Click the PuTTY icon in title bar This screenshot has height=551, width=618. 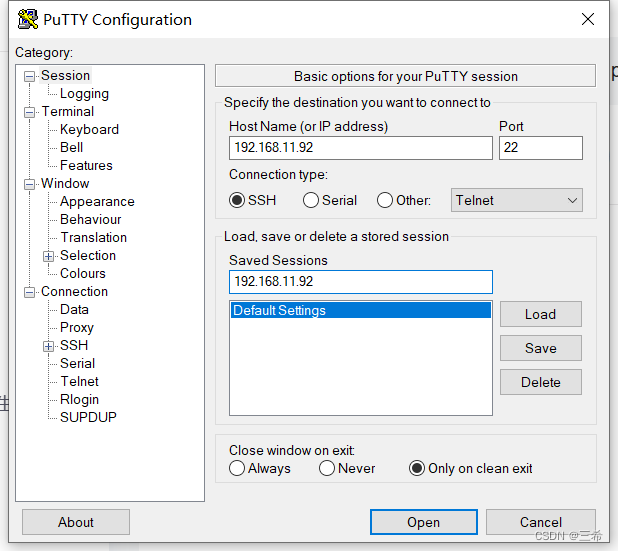(28, 19)
